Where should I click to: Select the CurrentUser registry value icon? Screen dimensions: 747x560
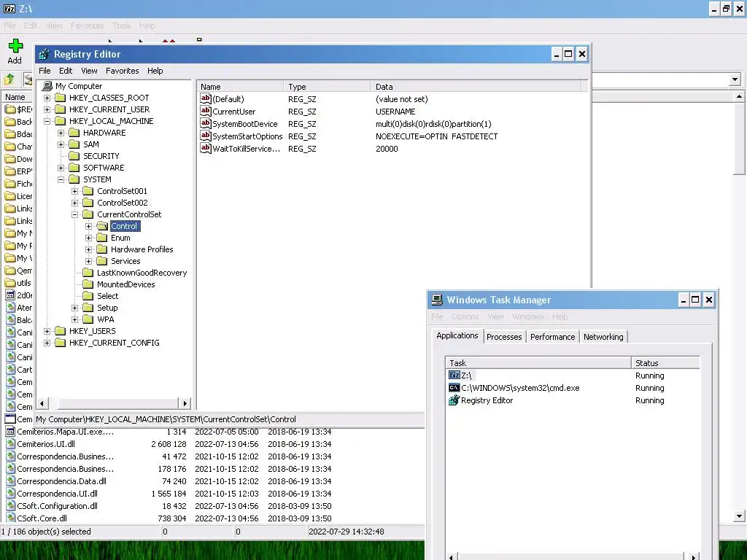point(205,111)
